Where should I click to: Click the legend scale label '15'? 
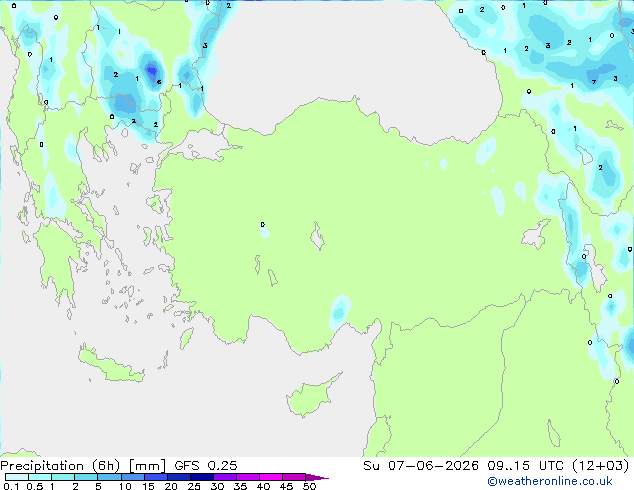(x=148, y=486)
